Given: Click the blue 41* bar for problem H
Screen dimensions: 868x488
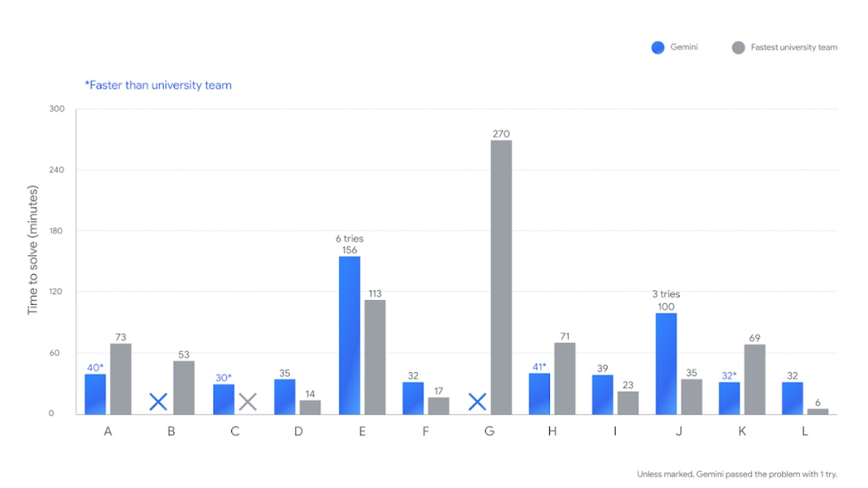Looking at the screenshot, I should tap(540, 394).
